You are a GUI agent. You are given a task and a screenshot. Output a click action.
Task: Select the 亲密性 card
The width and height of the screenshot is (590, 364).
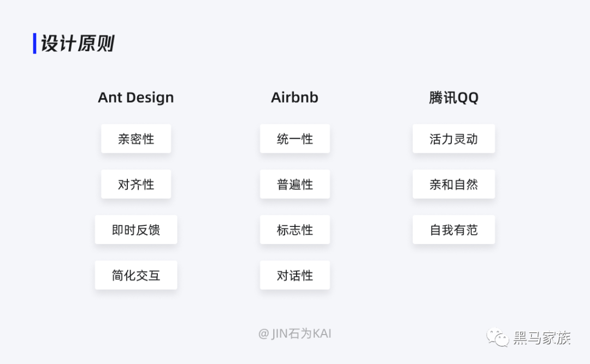(x=136, y=139)
